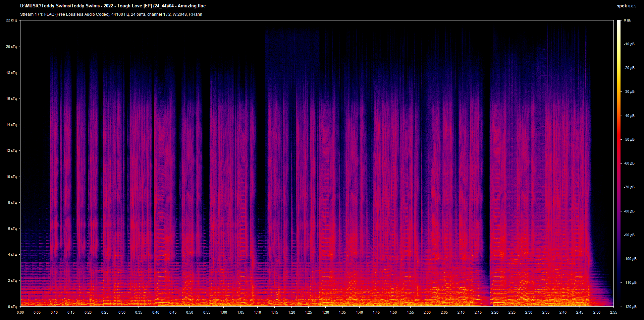Click the 0:05 time axis label

(37, 312)
